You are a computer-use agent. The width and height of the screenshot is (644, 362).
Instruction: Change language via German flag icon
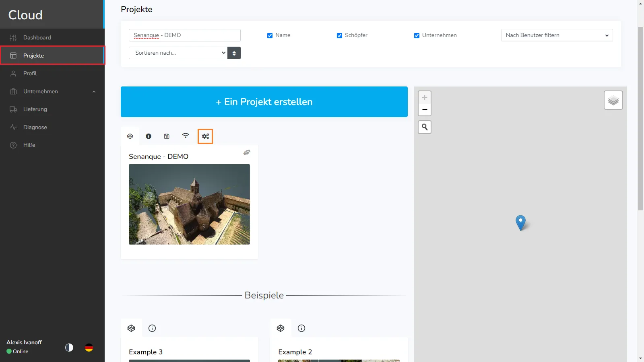click(x=89, y=348)
